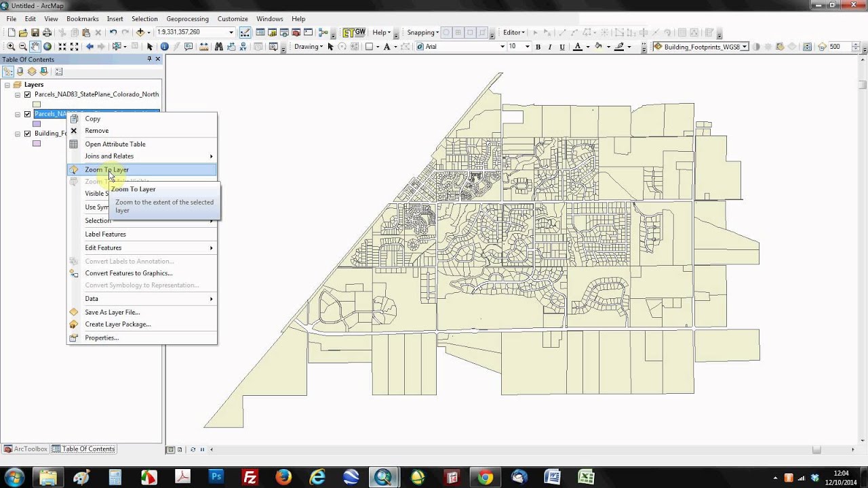This screenshot has height=488, width=868.
Task: Open the Arial font name dropdown
Action: pyautogui.click(x=502, y=47)
